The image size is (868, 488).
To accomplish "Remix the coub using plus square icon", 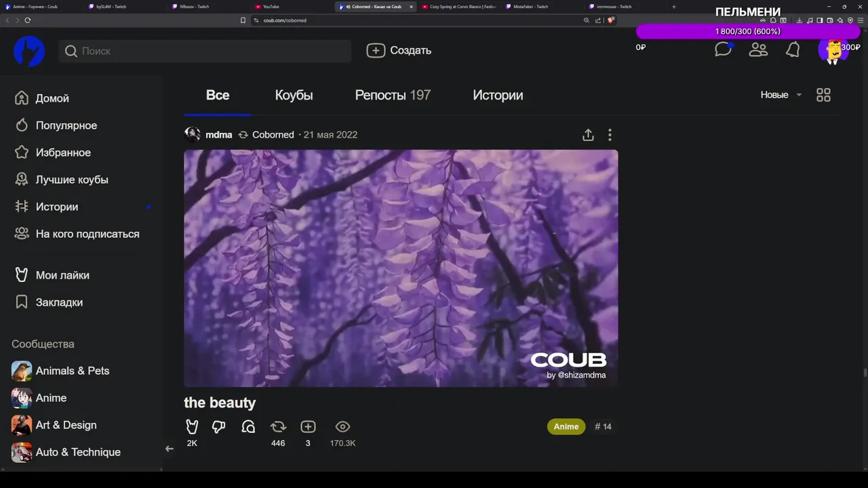I will [x=308, y=426].
